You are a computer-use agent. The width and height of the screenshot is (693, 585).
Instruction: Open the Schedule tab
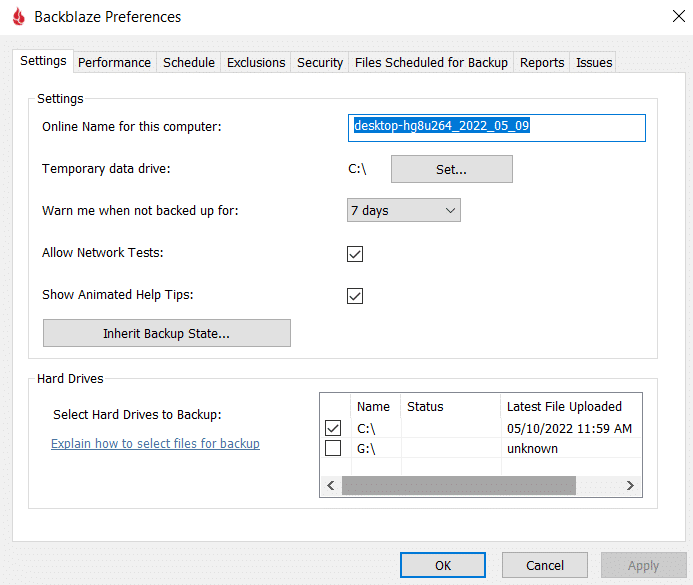pos(189,63)
